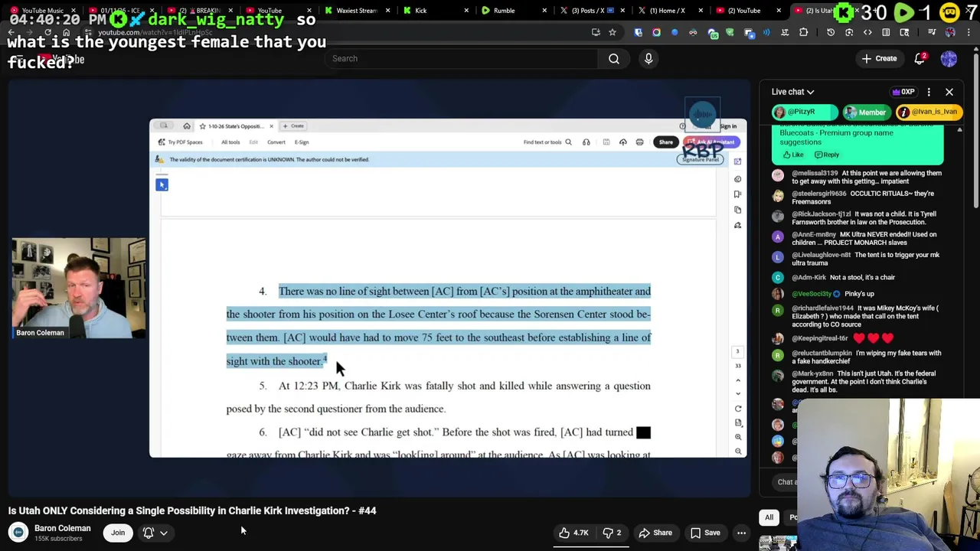This screenshot has width=980, height=551.
Task: Dislike the video with thumbs down
Action: [x=611, y=533]
